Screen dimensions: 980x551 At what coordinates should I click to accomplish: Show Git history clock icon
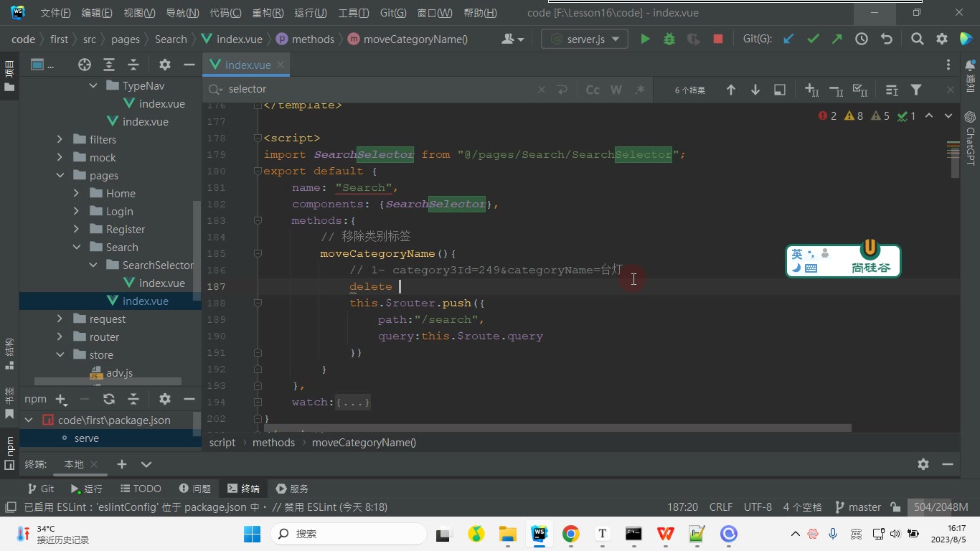tap(862, 39)
